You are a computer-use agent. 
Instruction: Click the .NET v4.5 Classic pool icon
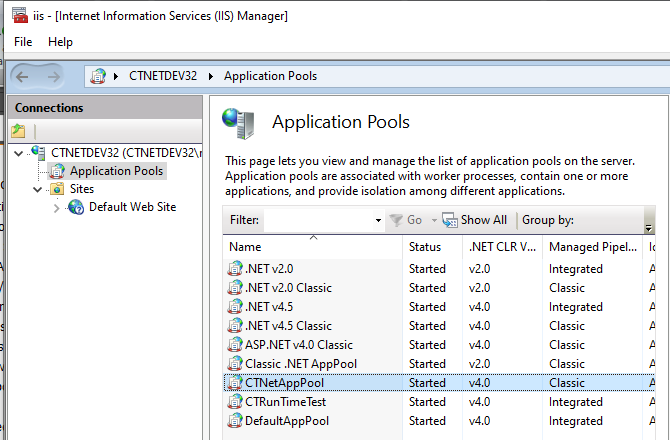(235, 326)
